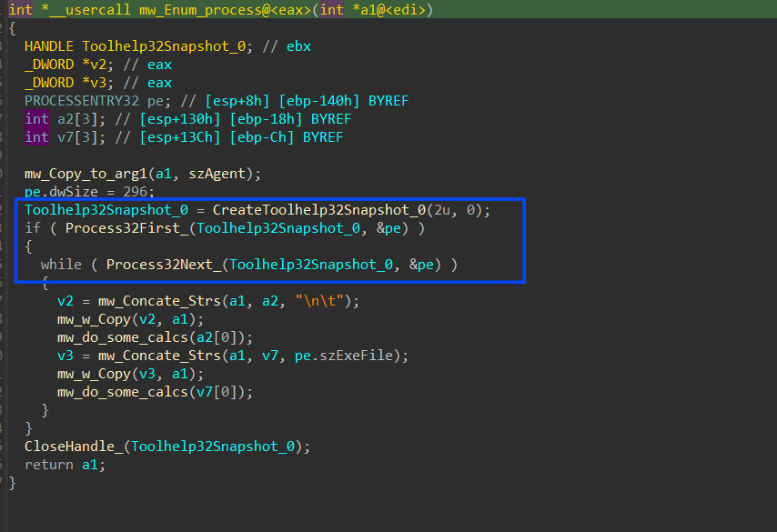Select the while keyword
Screen dimensions: 777x532
(61, 265)
